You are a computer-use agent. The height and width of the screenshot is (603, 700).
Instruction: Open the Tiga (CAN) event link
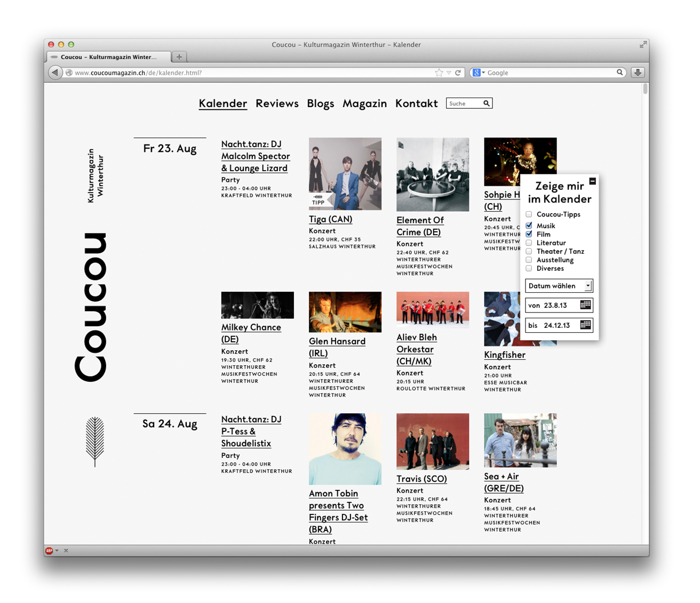coord(330,219)
